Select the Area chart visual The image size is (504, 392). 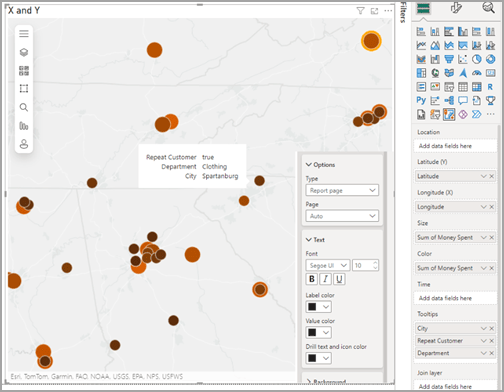tap(435, 45)
